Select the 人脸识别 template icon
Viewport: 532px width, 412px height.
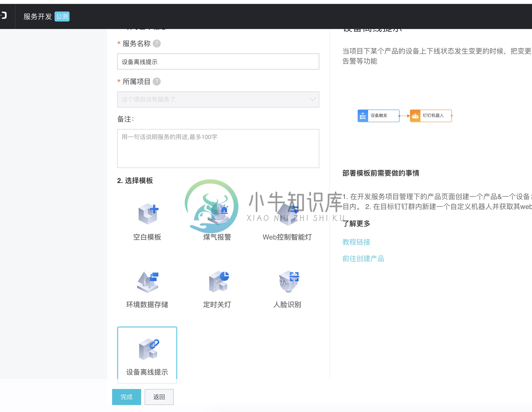[289, 281]
